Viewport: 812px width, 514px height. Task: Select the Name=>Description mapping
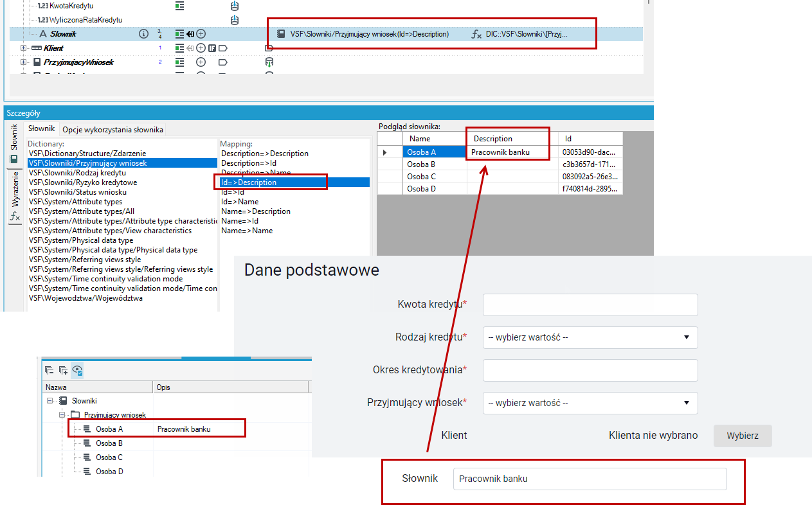click(x=256, y=211)
